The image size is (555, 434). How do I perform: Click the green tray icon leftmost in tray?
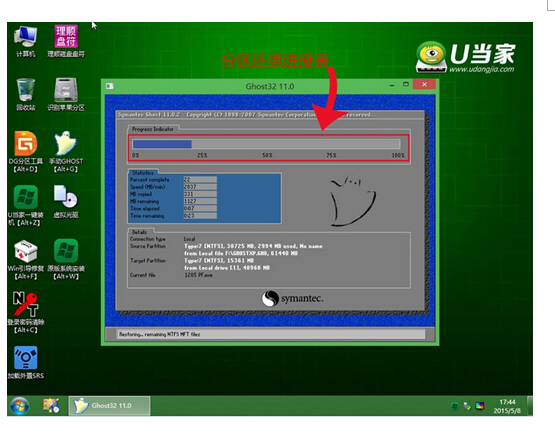point(455,406)
